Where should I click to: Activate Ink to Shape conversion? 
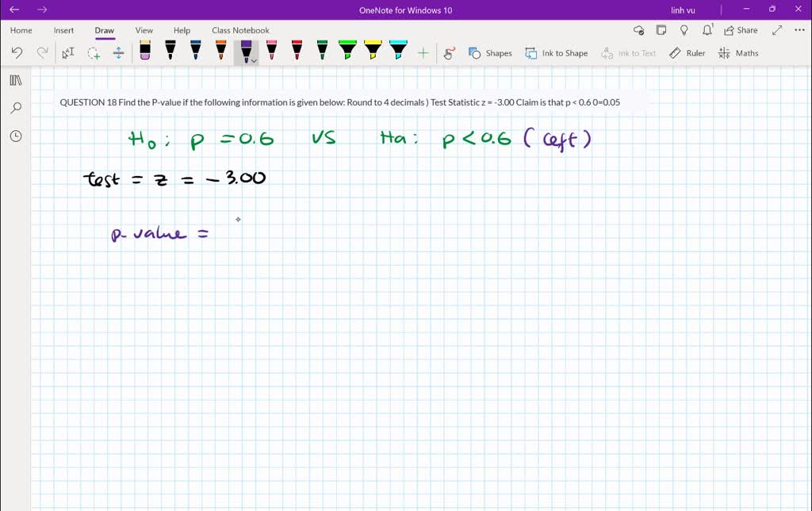(557, 52)
